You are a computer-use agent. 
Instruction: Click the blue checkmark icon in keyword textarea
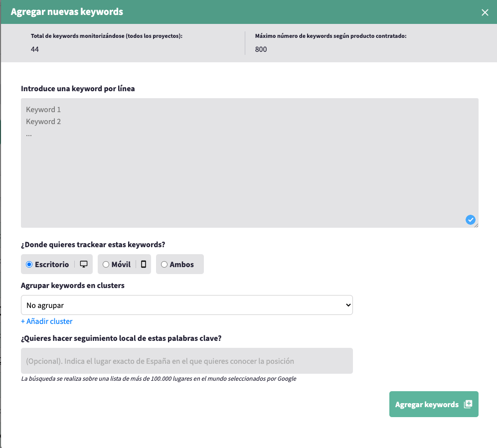point(470,219)
